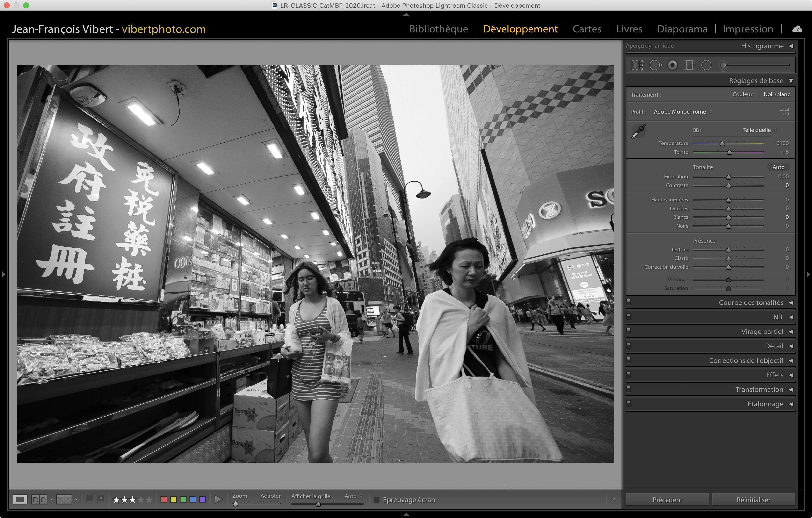Viewport: 812px width, 518px height.
Task: Click the cloud sync icon
Action: tap(797, 29)
